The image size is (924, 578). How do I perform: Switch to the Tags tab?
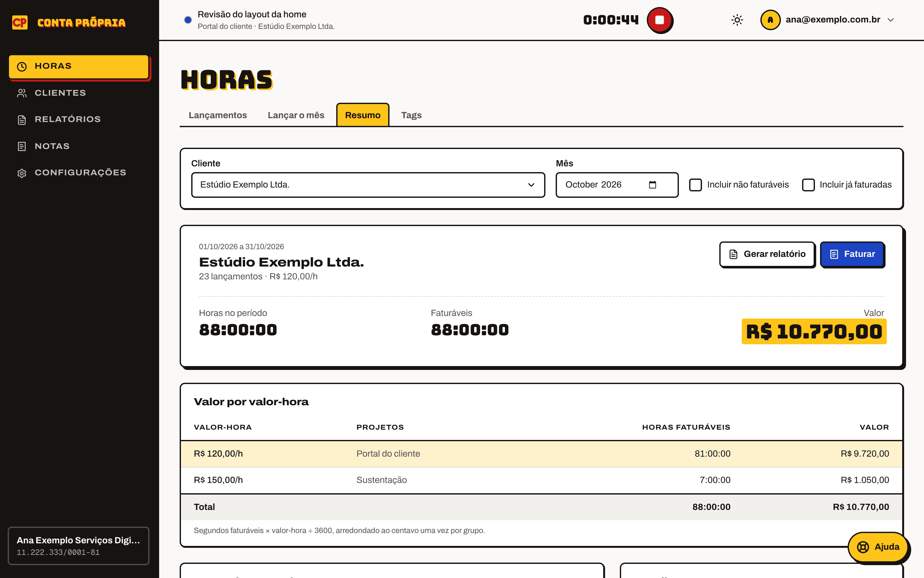click(x=411, y=115)
